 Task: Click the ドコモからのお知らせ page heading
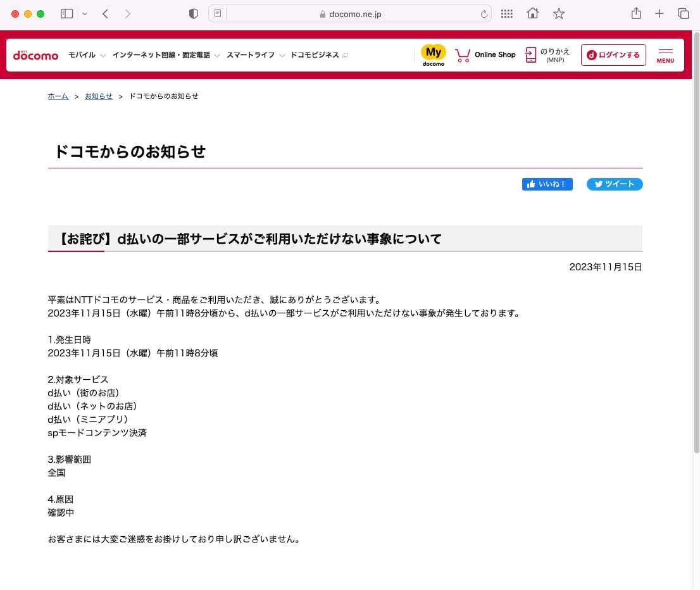click(130, 151)
